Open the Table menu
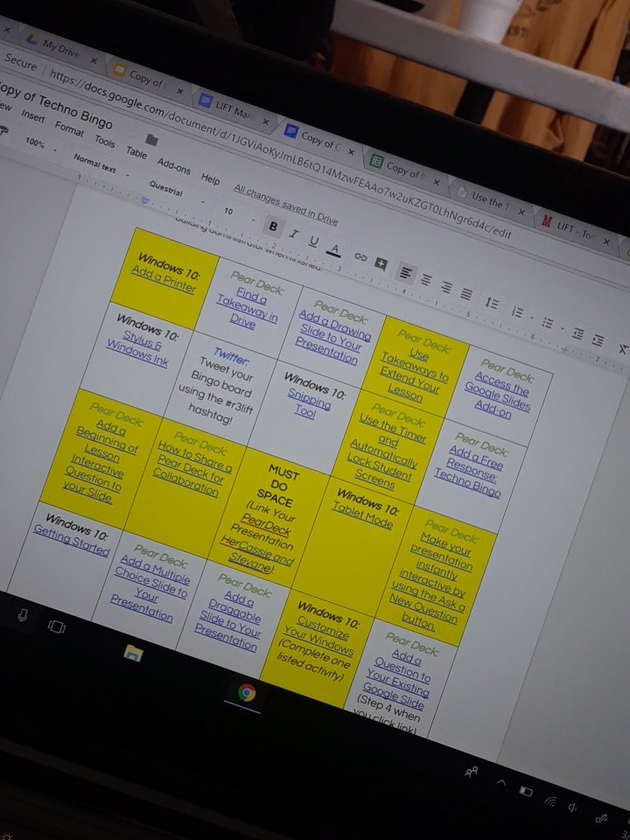The width and height of the screenshot is (630, 840). pos(136,152)
